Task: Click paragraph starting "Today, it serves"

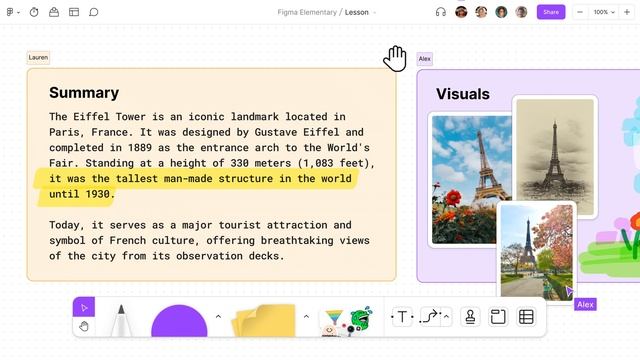Action: [x=209, y=240]
